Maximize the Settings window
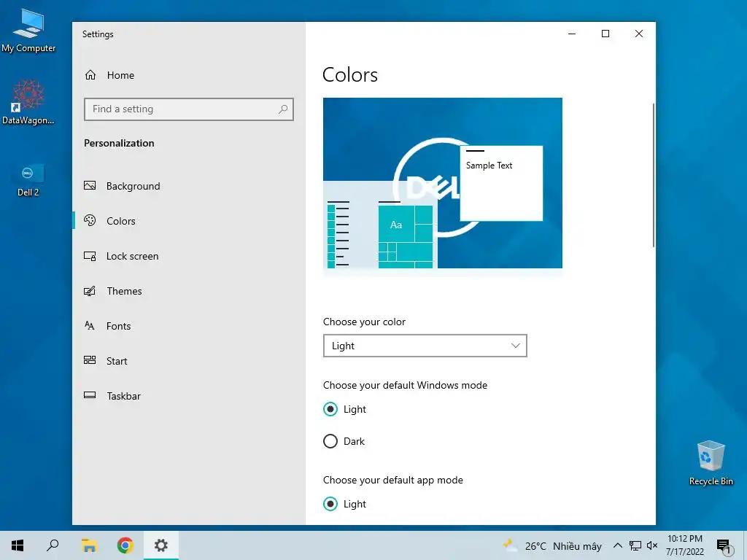Screen dimensions: 747x560 pyautogui.click(x=605, y=34)
